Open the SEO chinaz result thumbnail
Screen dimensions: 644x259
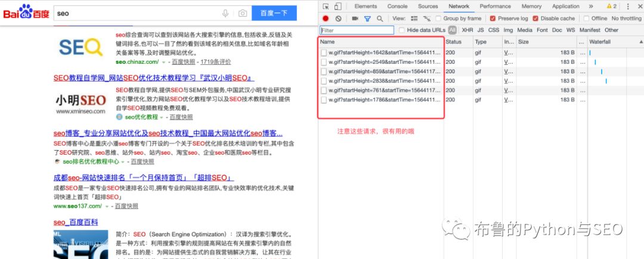[80, 48]
